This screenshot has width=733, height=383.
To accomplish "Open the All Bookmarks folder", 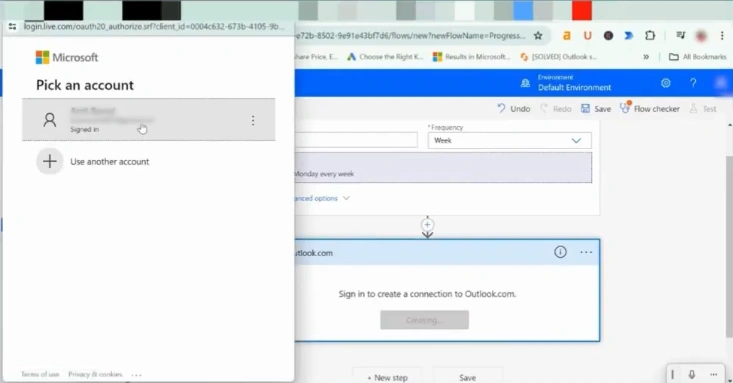I will tap(697, 57).
